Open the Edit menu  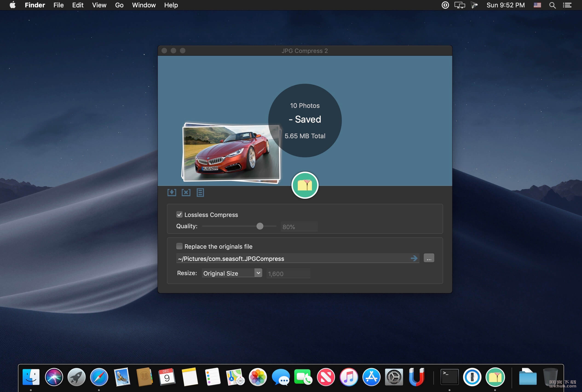coord(78,5)
